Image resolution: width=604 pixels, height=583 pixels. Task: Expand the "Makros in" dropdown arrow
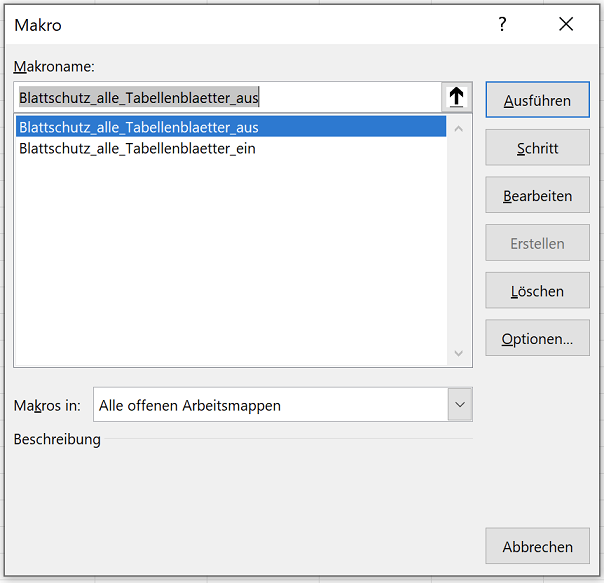point(460,405)
